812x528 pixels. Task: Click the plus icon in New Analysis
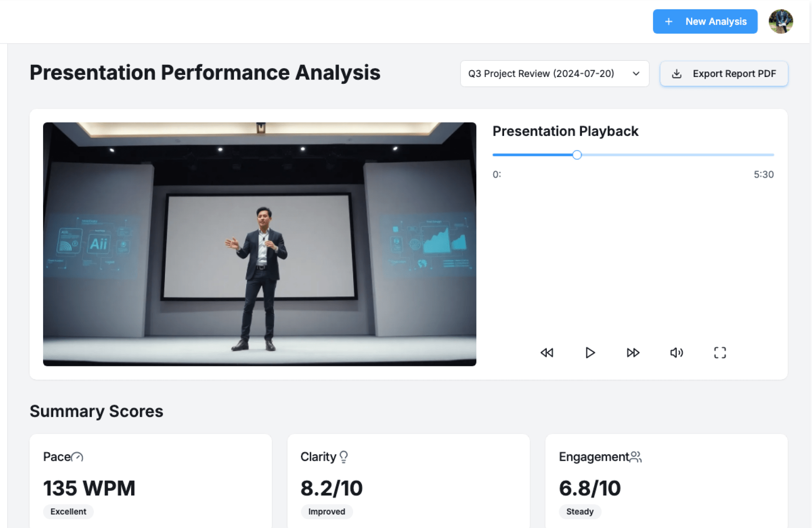(x=669, y=22)
